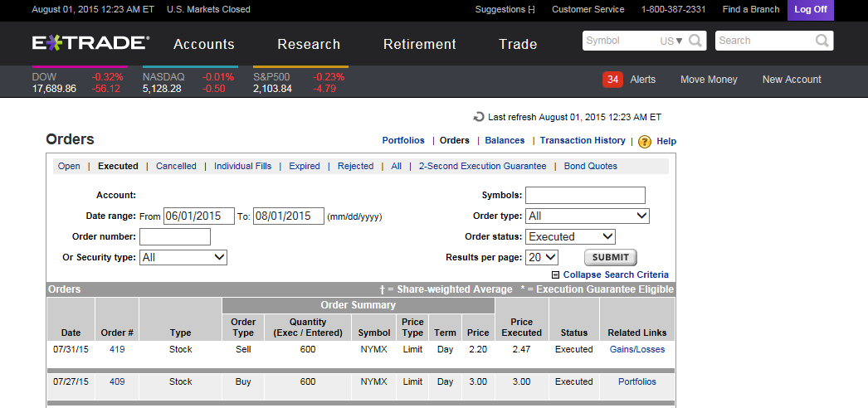This screenshot has height=408, width=868.
Task: Open the red 34 alerts badge
Action: 613,80
